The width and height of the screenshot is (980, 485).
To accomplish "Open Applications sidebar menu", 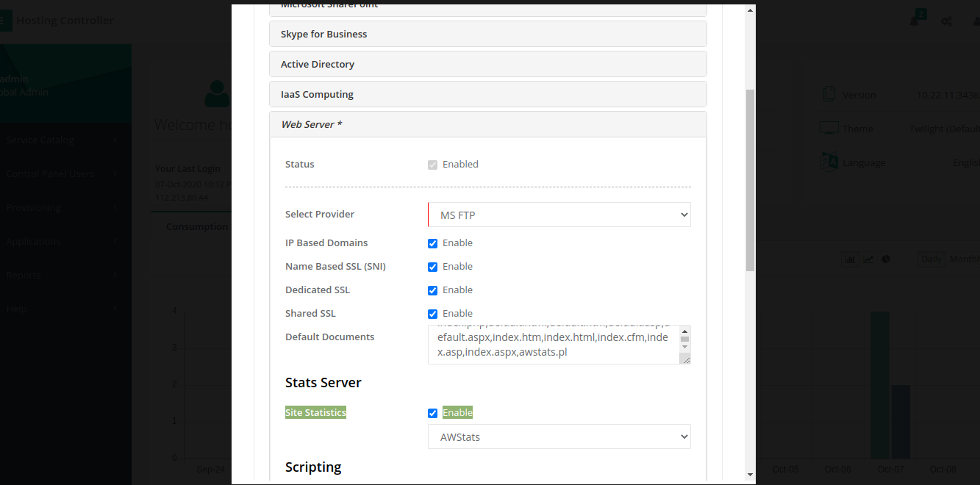I will point(65,241).
